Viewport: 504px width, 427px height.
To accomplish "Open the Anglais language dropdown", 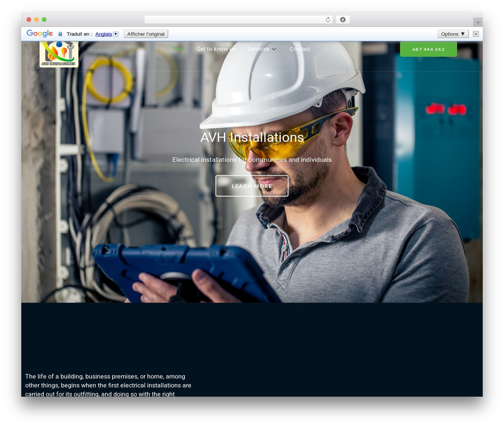I will tap(107, 34).
